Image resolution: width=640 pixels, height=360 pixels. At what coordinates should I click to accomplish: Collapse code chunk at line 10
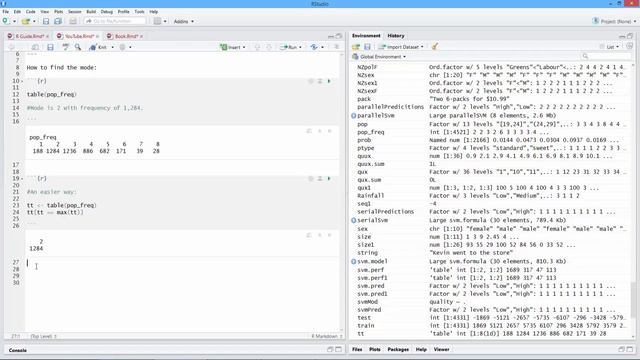pos(22,81)
